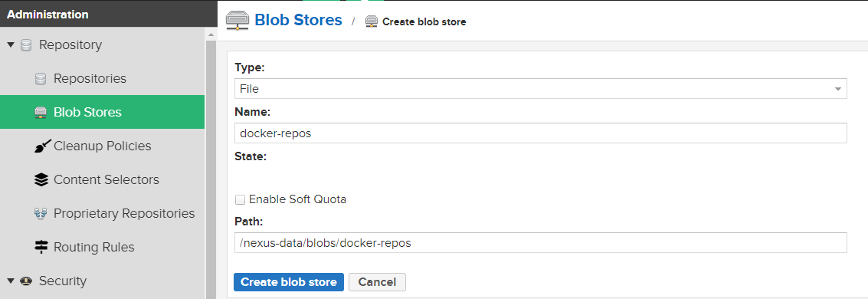Screen dimensions: 868x299
Task: Click the Repository database icon
Action: 25,44
